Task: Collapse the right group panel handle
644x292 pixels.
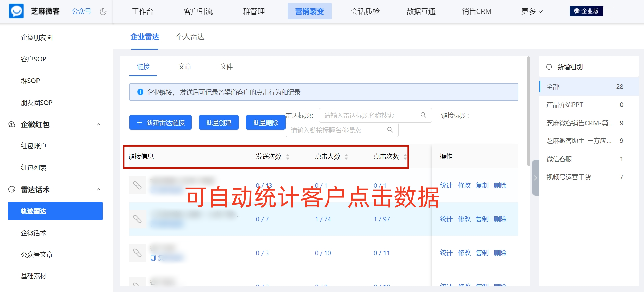Action: click(x=535, y=178)
